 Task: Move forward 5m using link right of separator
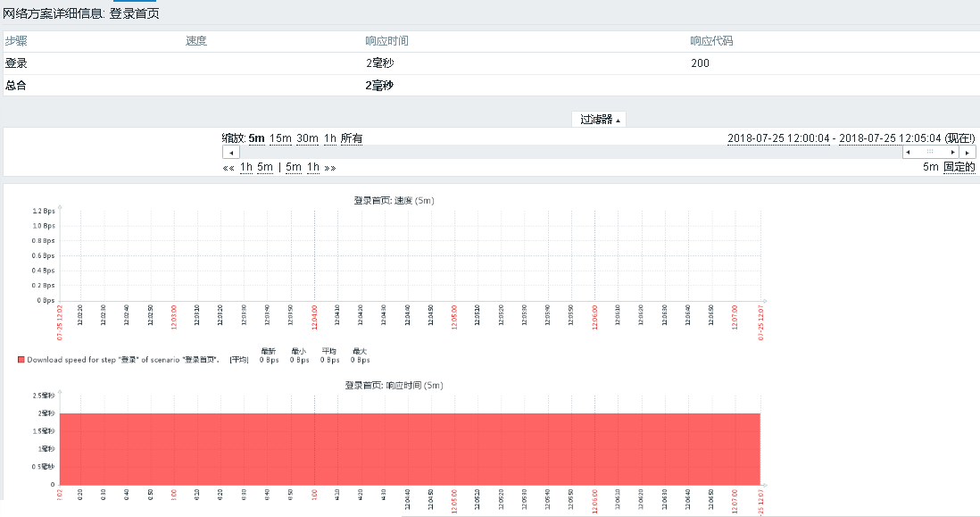pyautogui.click(x=294, y=167)
